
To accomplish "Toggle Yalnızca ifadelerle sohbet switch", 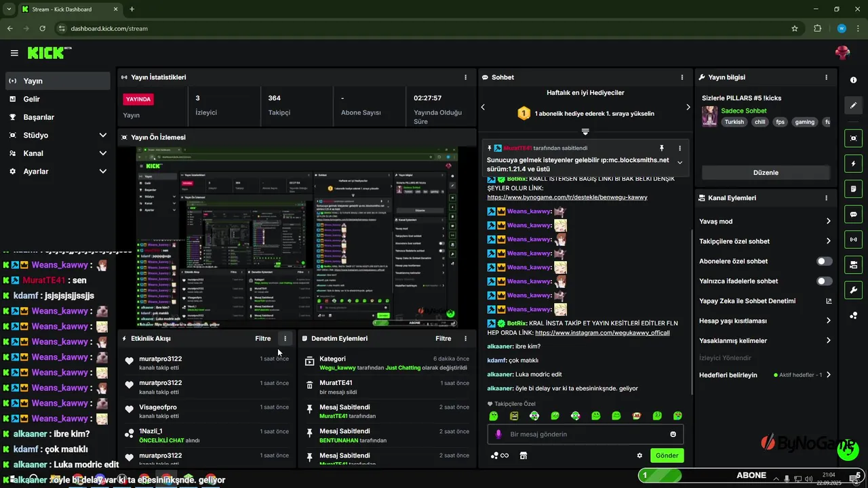I will click(825, 281).
